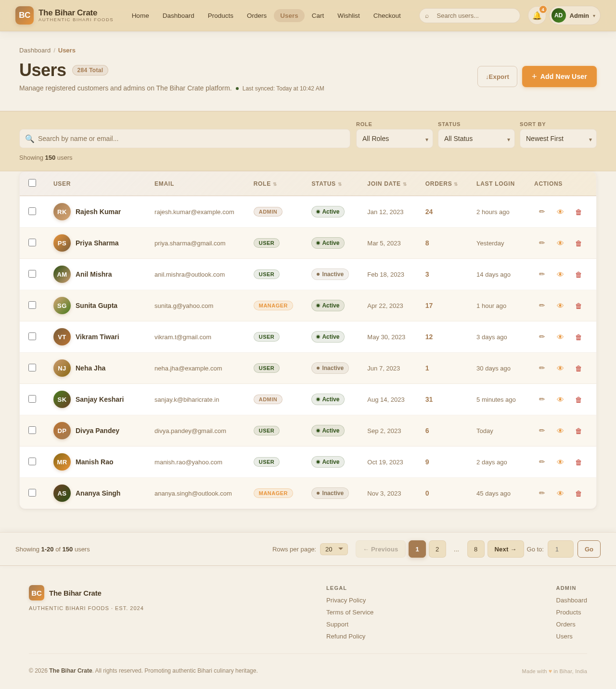
Task: View Sanjay Keshari details via eye icon
Action: (x=560, y=399)
